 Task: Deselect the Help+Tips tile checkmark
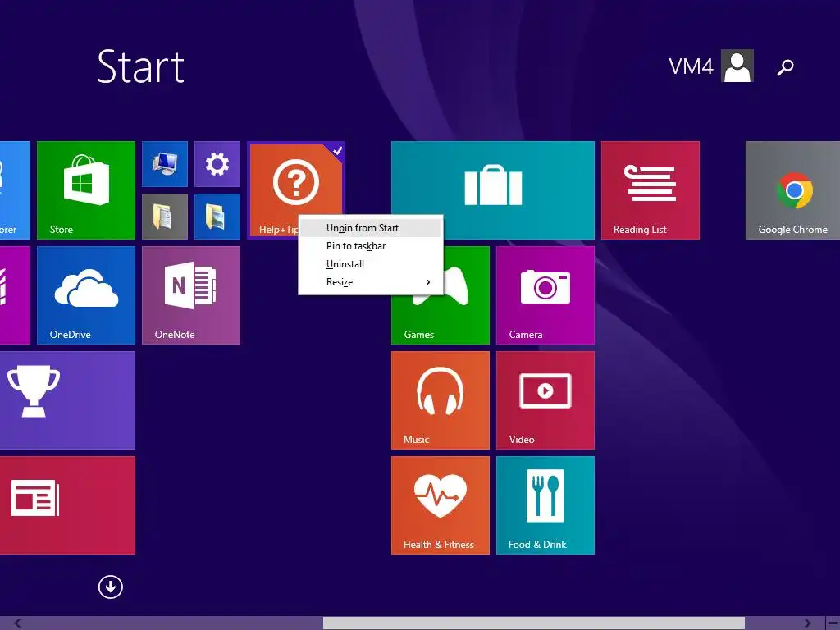[x=337, y=151]
